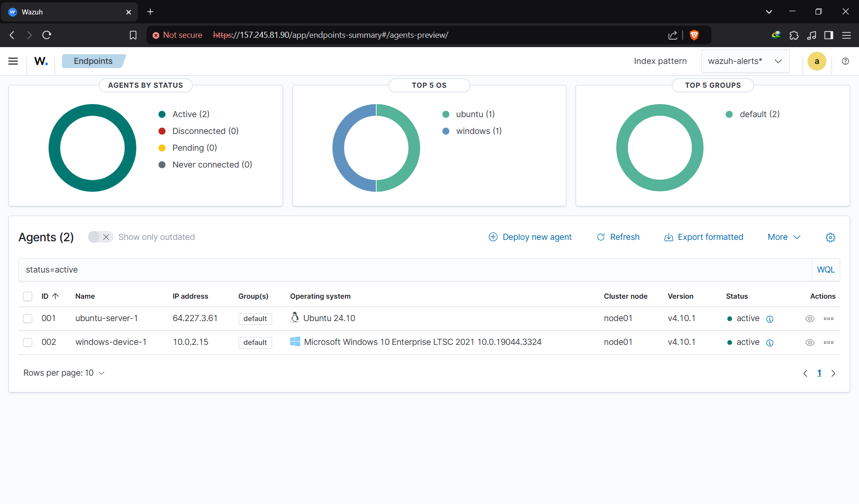Filter by windows (1) OS legend
Screen dimensions: 859x504
tap(472, 131)
